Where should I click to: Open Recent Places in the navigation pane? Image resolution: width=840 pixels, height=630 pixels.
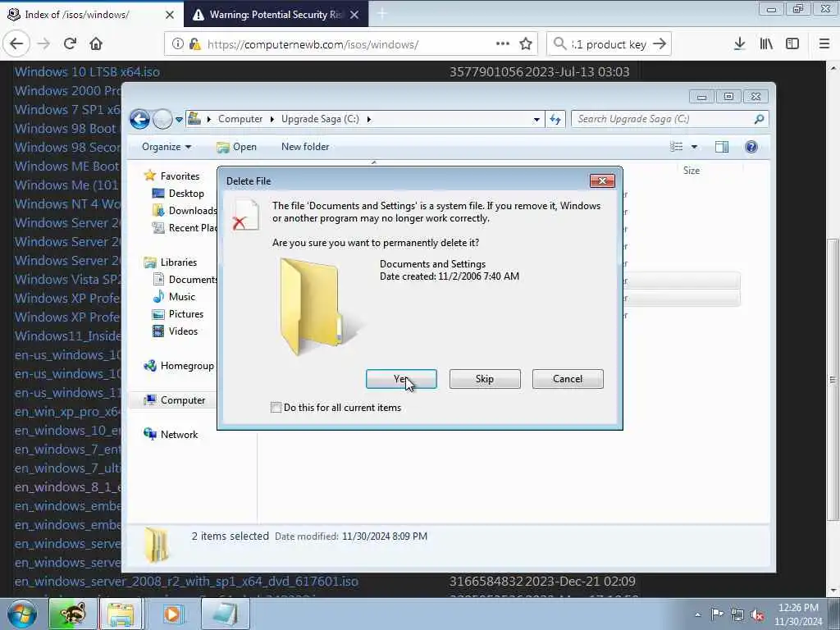pos(185,228)
